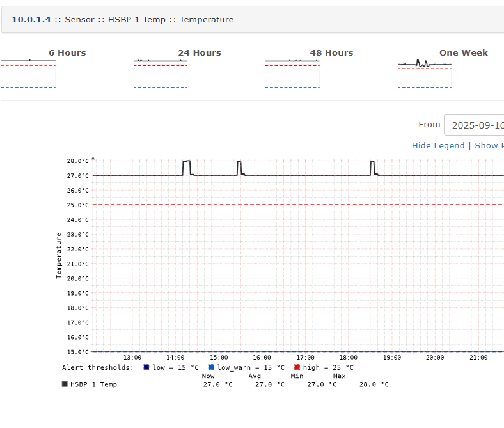Screen dimensions: 504x428
Task: Click the red high threshold swatch
Action: click(x=297, y=367)
